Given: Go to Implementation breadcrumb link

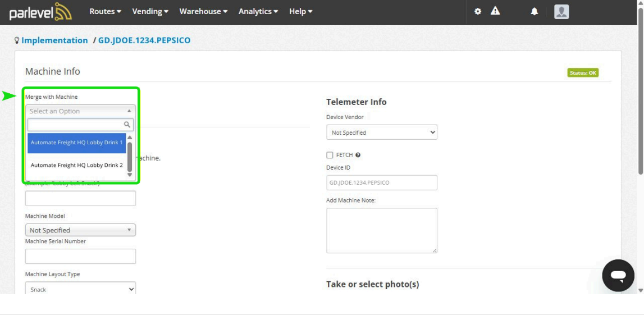Looking at the screenshot, I should tap(54, 40).
